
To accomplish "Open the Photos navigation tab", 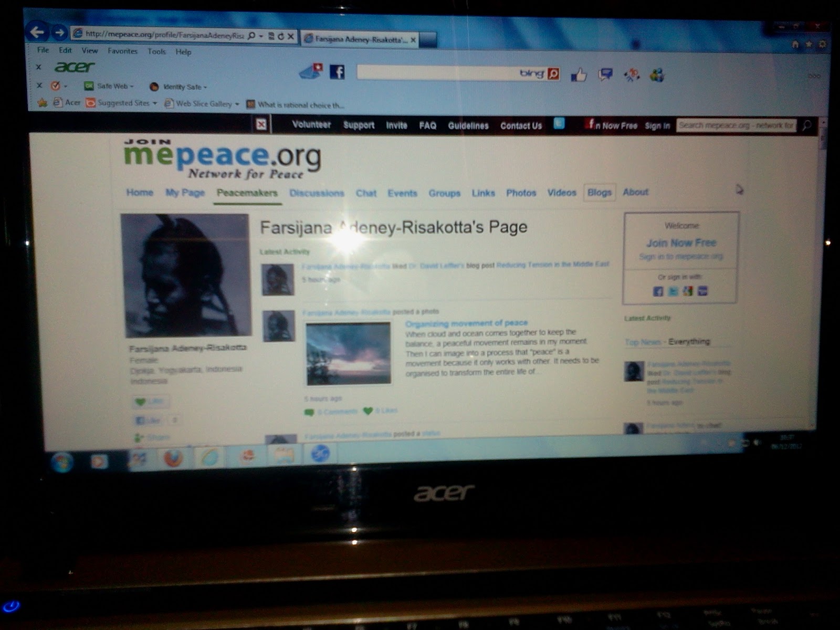I will pyautogui.click(x=521, y=193).
